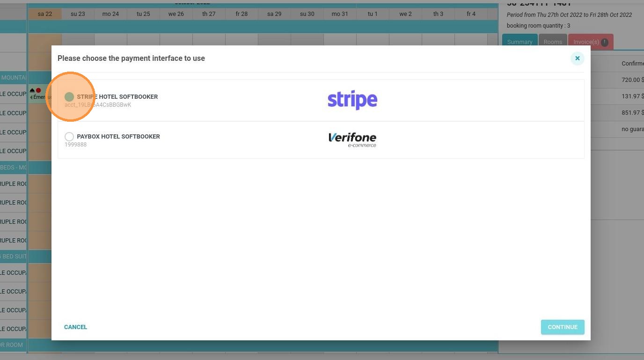
Task: Select the su 30 calendar column header
Action: tap(307, 14)
